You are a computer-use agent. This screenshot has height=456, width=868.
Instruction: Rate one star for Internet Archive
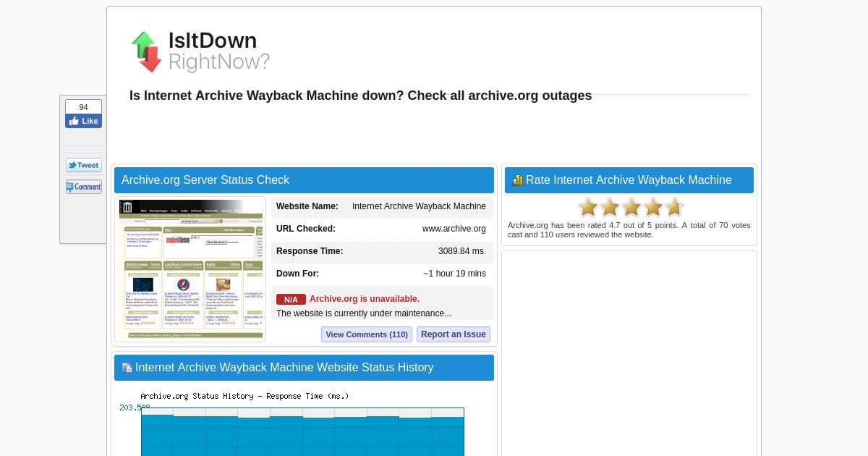pyautogui.click(x=588, y=208)
